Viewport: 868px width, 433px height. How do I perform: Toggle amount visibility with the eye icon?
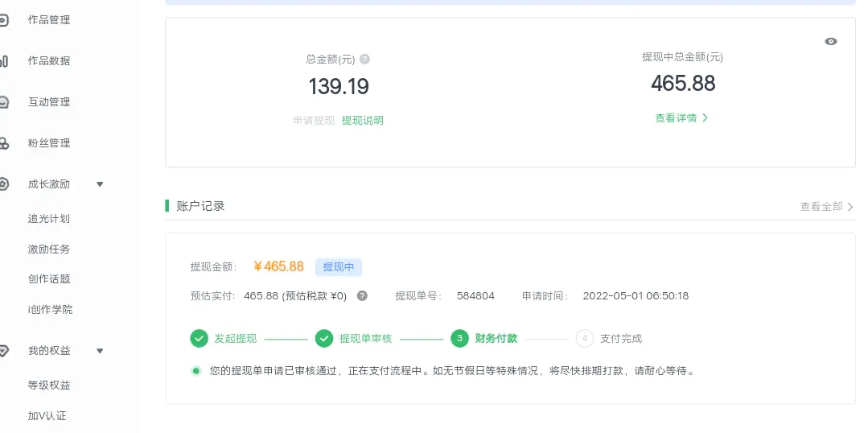point(831,42)
